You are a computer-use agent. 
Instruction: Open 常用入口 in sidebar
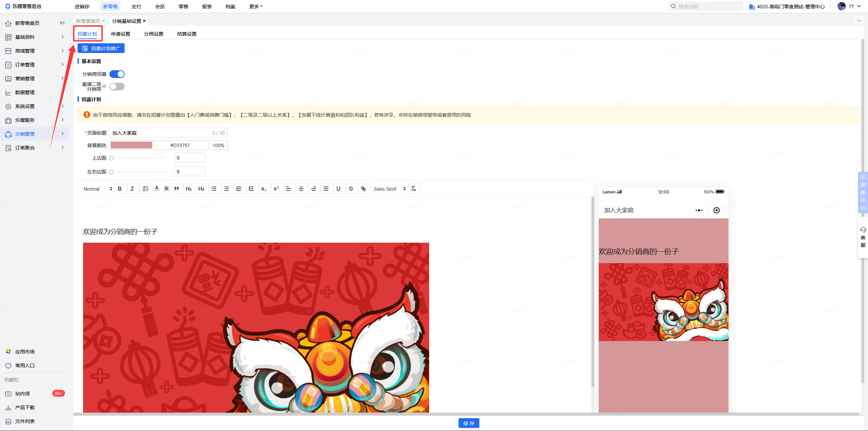pyautogui.click(x=35, y=366)
